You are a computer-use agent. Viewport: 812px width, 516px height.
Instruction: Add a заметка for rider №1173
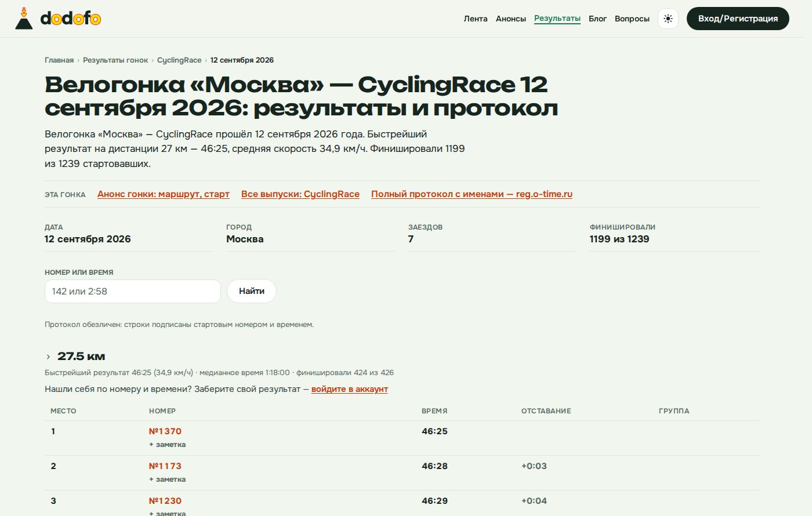(x=168, y=479)
